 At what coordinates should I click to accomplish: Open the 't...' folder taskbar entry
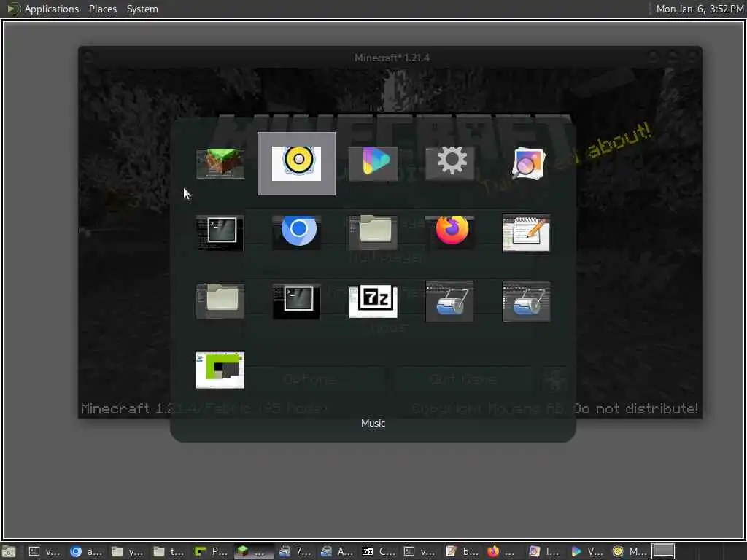(x=169, y=551)
